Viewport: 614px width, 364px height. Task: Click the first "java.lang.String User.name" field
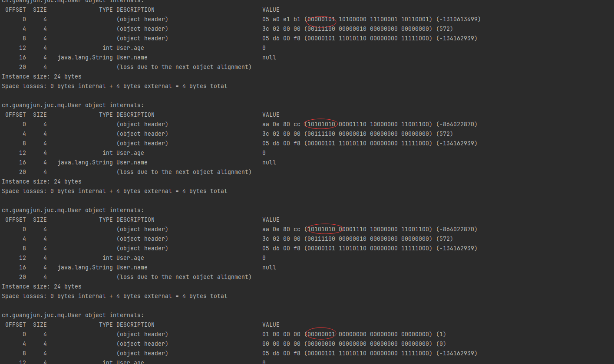point(102,58)
